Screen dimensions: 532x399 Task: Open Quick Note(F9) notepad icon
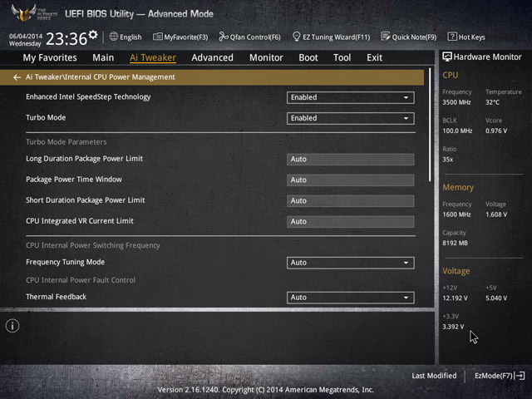pyautogui.click(x=386, y=37)
